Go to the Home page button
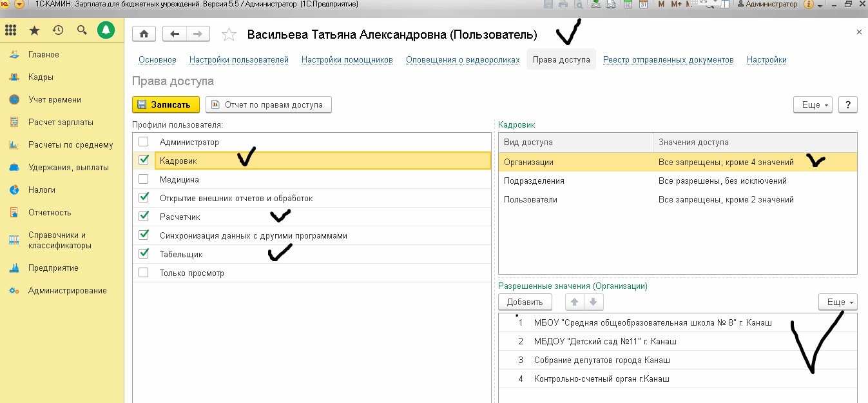 pos(144,34)
